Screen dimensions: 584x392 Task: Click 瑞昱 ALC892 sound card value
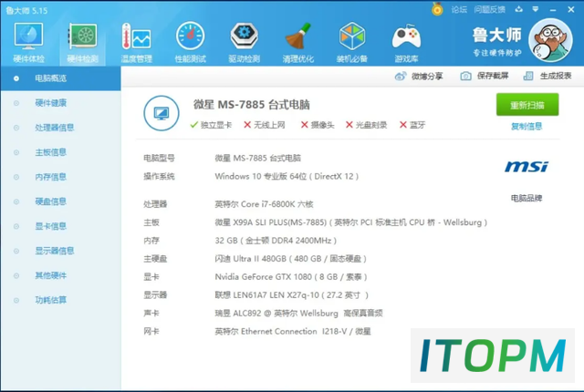298,314
